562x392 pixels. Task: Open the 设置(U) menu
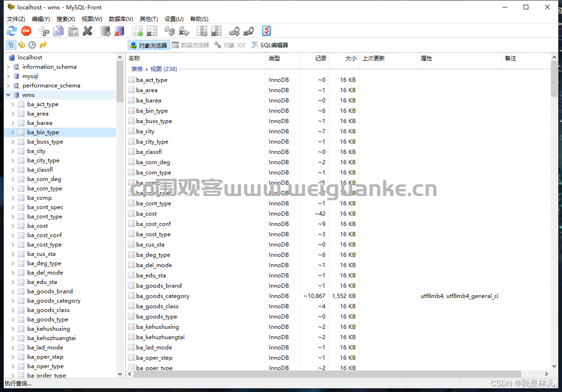coord(173,19)
